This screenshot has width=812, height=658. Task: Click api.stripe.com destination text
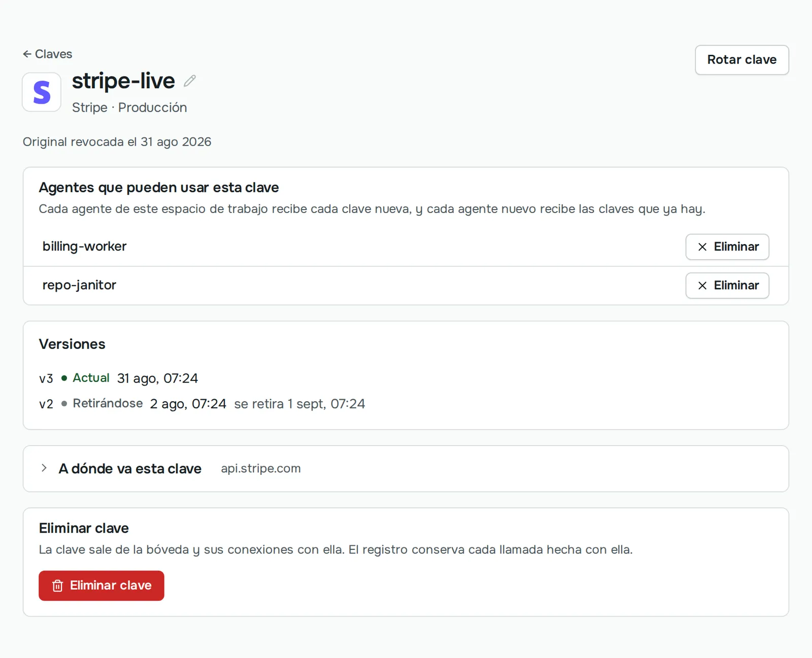coord(260,468)
